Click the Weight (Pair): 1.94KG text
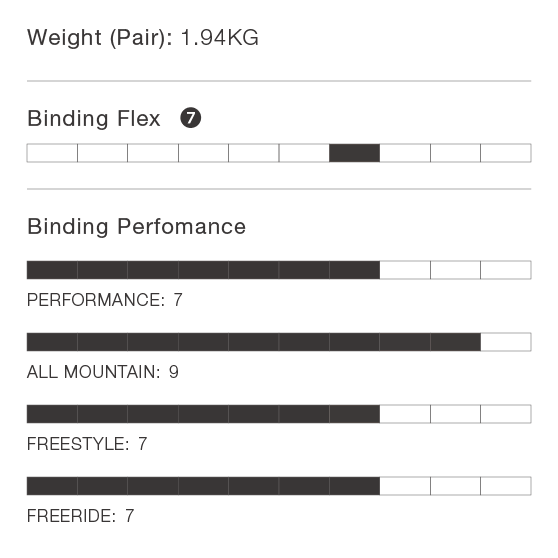Image resolution: width=558 pixels, height=558 pixels. 143,38
